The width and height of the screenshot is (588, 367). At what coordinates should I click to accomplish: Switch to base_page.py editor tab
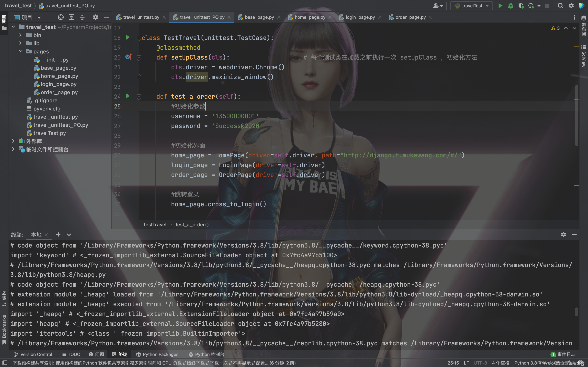(x=259, y=17)
